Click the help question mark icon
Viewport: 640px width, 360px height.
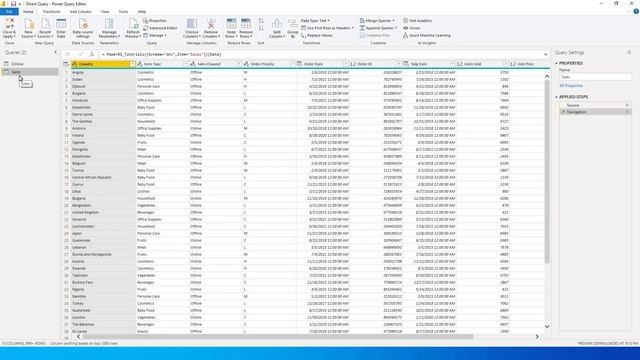[636, 11]
